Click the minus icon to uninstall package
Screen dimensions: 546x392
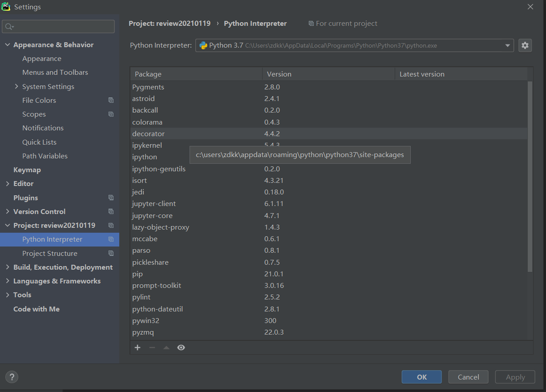click(x=152, y=348)
